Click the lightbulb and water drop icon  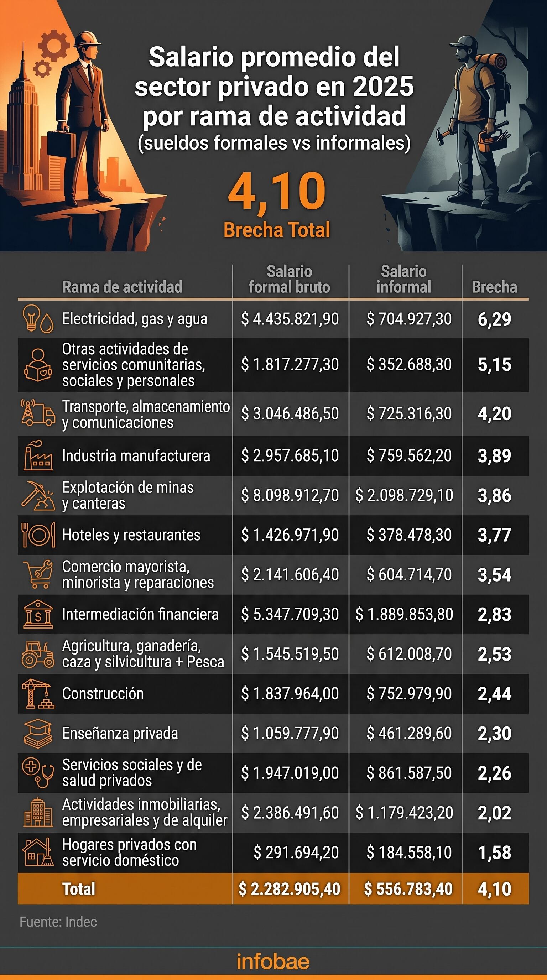click(38, 319)
